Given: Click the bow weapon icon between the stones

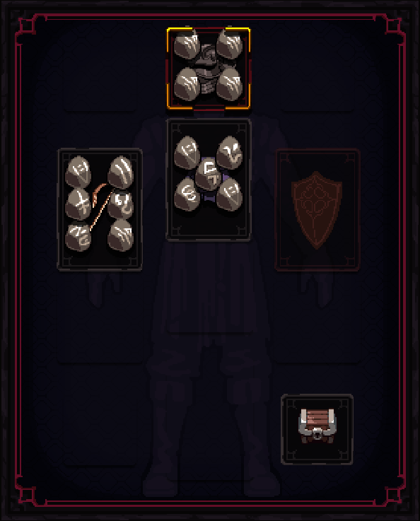Looking at the screenshot, I should [100, 206].
